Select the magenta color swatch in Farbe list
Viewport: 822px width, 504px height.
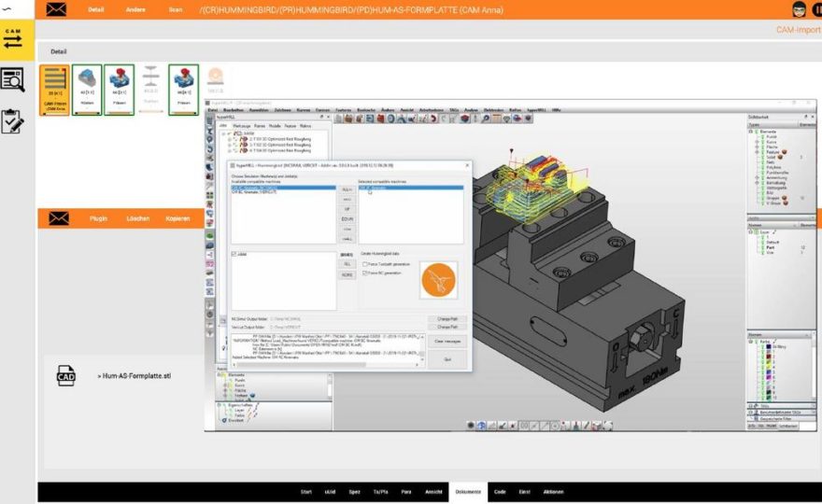tap(769, 377)
